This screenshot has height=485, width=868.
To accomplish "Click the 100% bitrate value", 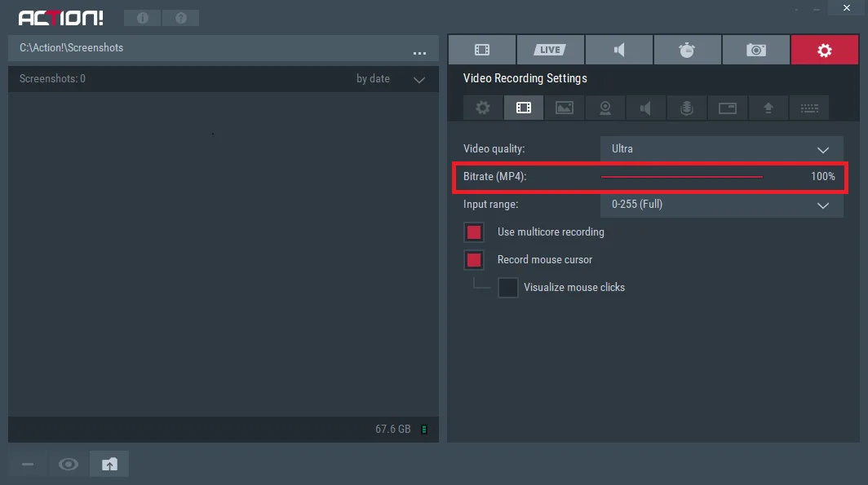I will point(822,176).
